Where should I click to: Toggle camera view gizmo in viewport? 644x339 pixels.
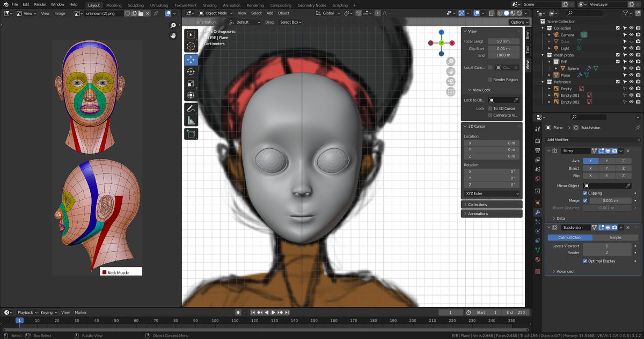click(x=451, y=82)
